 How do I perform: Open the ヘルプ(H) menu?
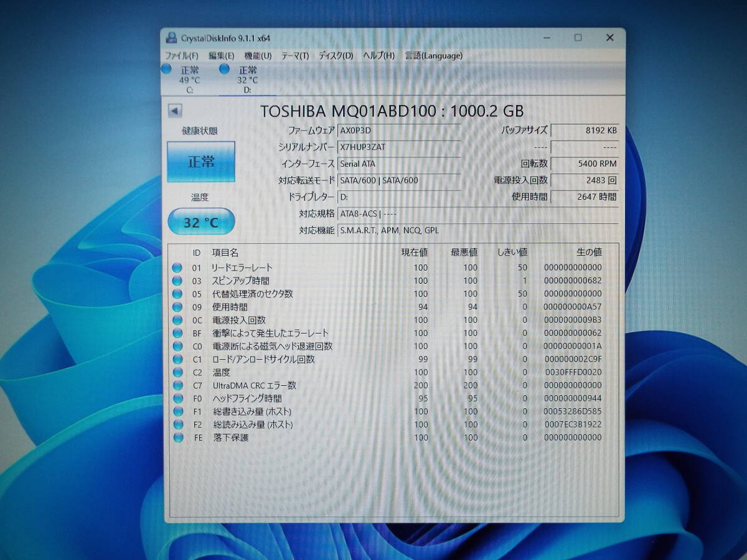[x=378, y=55]
